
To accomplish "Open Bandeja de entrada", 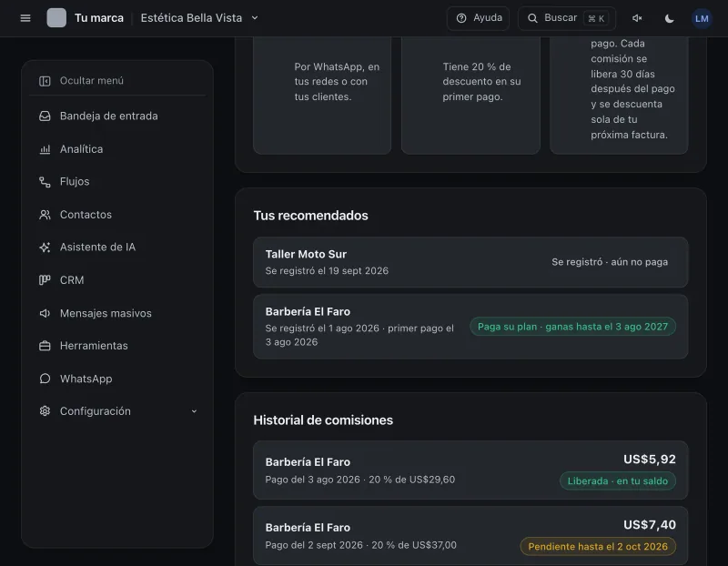I will click(x=117, y=116).
